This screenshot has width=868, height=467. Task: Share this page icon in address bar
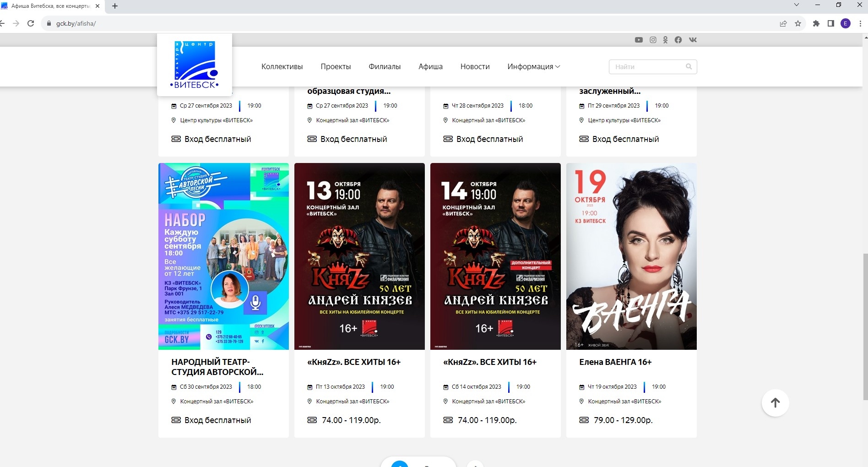tap(783, 23)
